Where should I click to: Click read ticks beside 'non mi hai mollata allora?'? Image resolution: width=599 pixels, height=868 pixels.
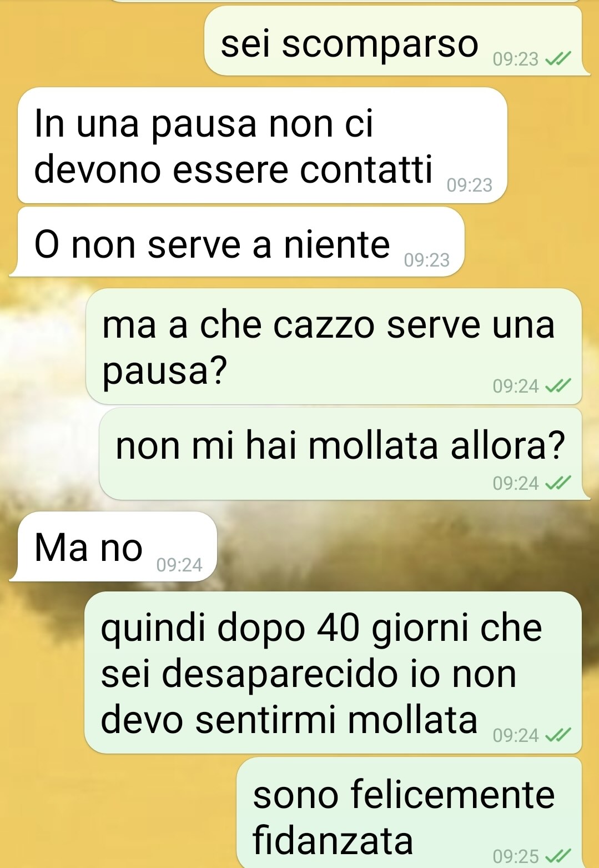click(x=558, y=483)
